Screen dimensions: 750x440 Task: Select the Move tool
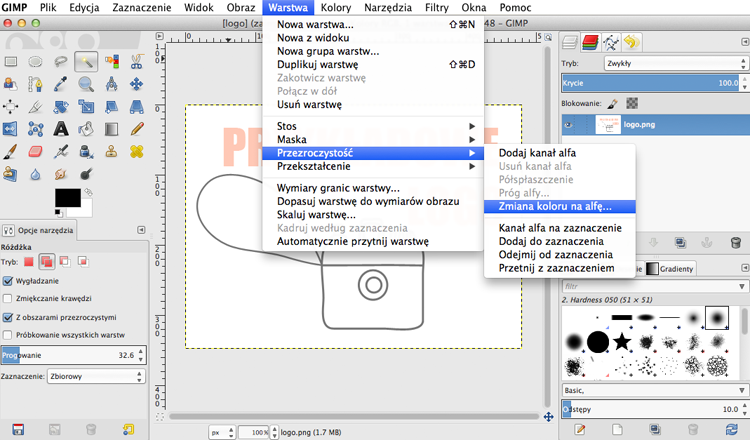click(x=136, y=84)
